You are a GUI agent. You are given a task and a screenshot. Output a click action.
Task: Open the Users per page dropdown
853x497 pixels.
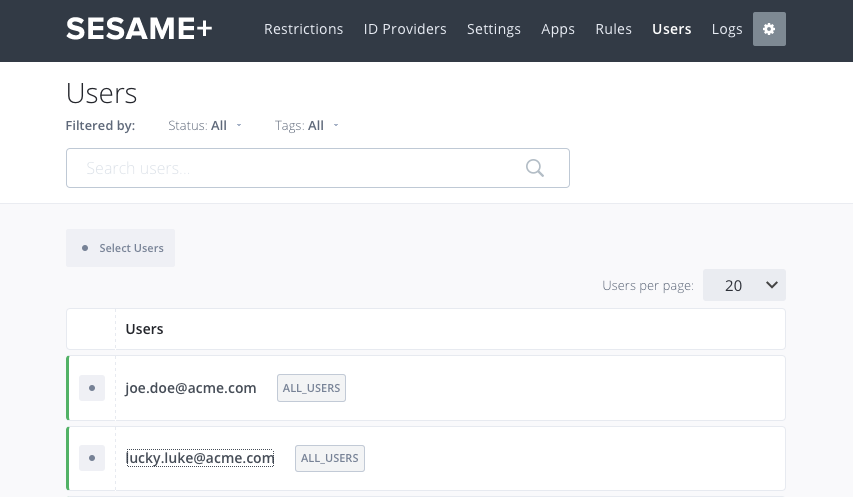click(744, 285)
